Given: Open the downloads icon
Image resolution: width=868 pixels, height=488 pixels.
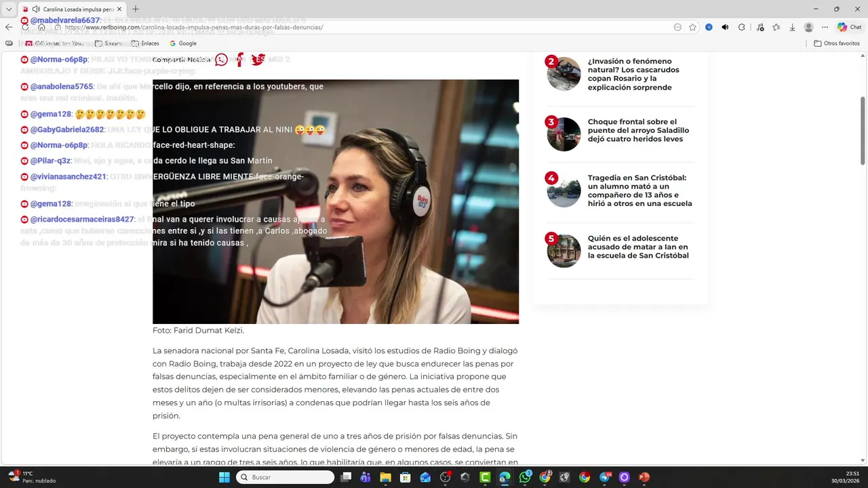Looking at the screenshot, I should (792, 27).
